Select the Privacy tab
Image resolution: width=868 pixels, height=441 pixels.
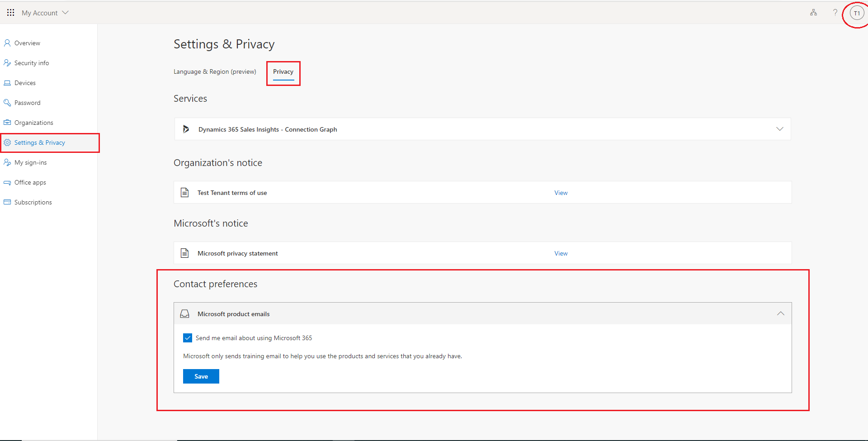click(283, 71)
